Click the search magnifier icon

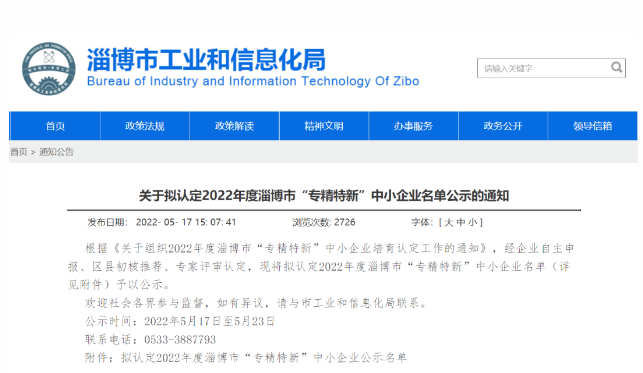(x=616, y=67)
